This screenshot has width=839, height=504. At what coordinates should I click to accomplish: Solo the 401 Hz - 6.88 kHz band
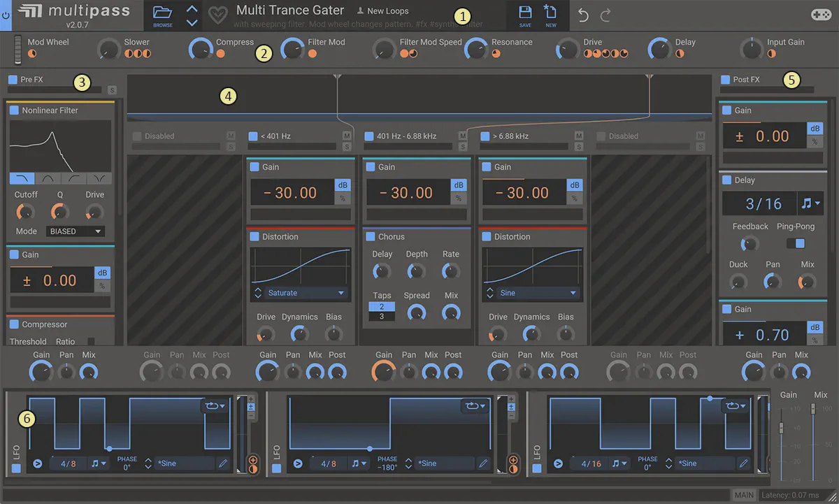(x=463, y=147)
